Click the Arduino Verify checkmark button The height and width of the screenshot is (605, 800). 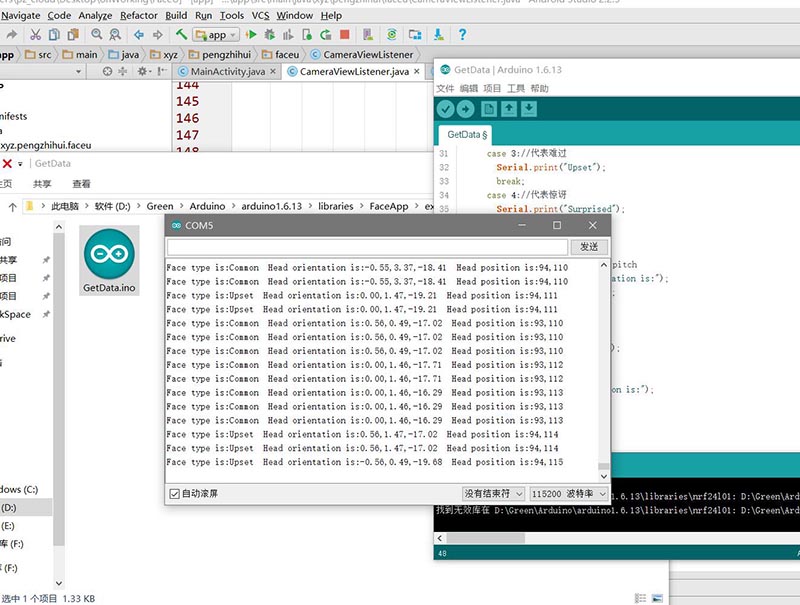coord(445,109)
